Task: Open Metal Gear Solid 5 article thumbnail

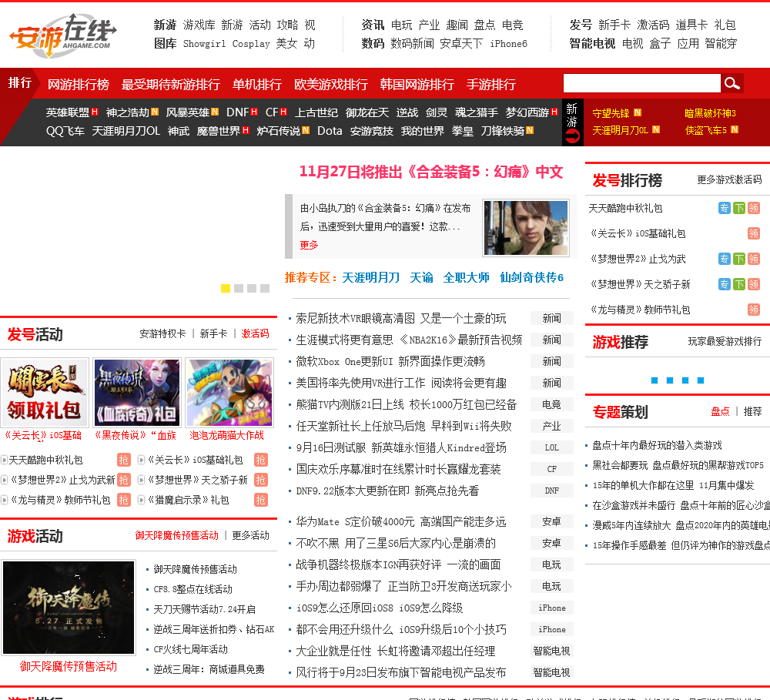Action: (526, 228)
